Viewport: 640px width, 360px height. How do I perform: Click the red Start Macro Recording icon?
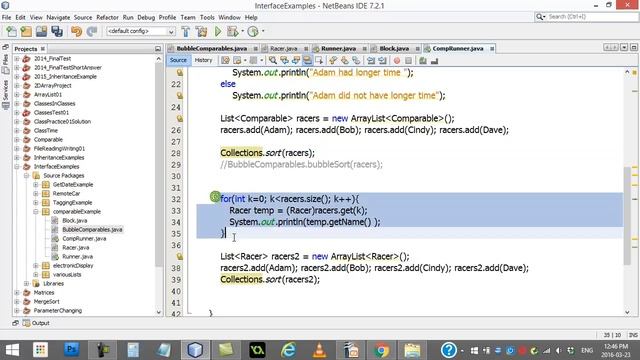(397, 60)
